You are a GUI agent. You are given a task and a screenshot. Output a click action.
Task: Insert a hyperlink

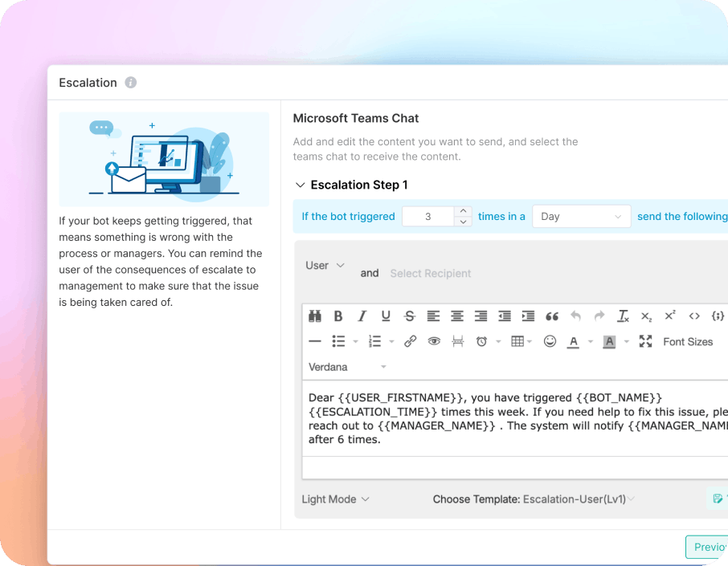(410, 341)
